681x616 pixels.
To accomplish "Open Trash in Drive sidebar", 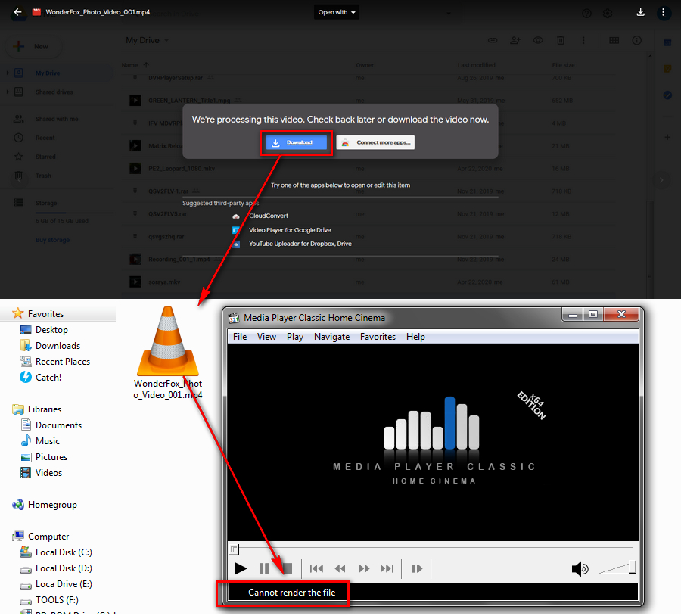I will pyautogui.click(x=43, y=176).
